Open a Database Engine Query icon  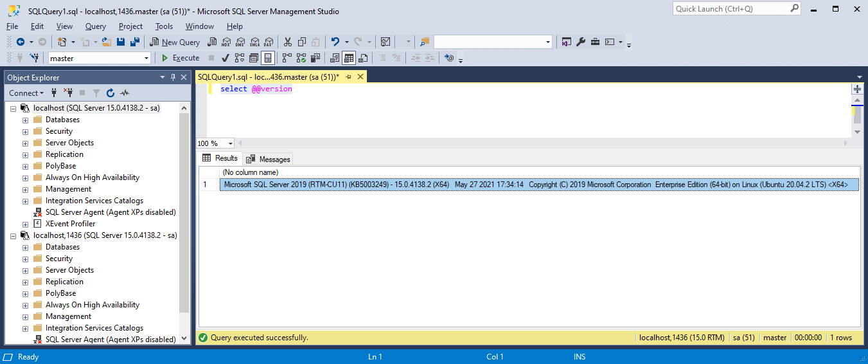click(211, 42)
